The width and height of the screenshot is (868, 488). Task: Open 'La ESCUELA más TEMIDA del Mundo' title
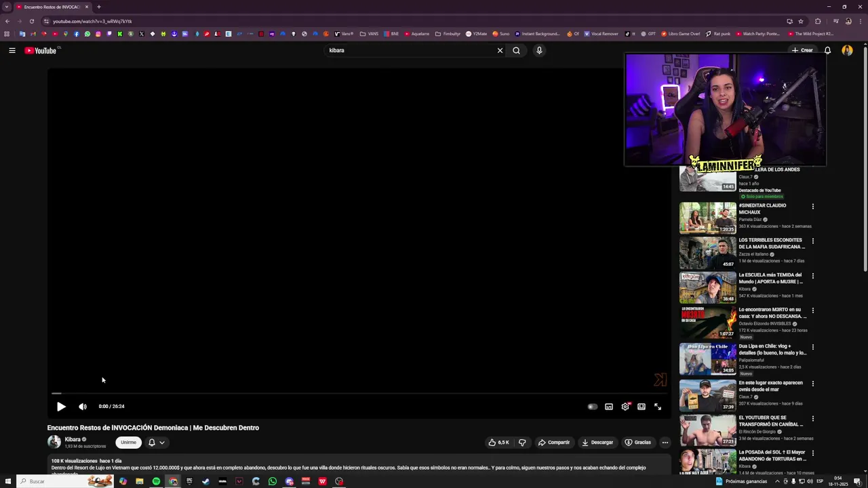[770, 278]
